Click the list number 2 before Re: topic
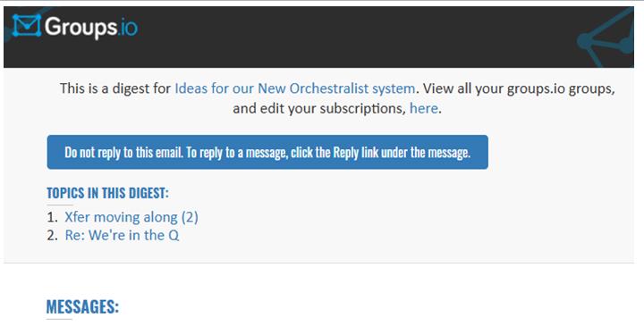Screen dimensions: 644x335 (52, 235)
